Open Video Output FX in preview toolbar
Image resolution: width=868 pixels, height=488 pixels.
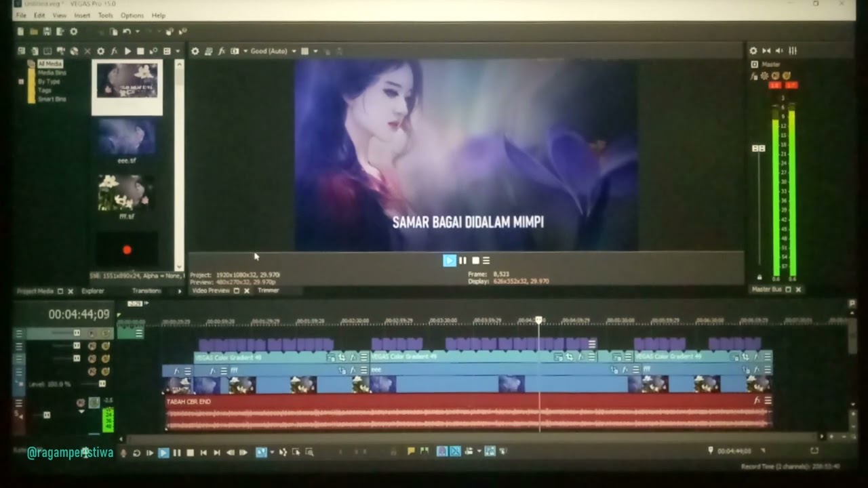point(221,51)
